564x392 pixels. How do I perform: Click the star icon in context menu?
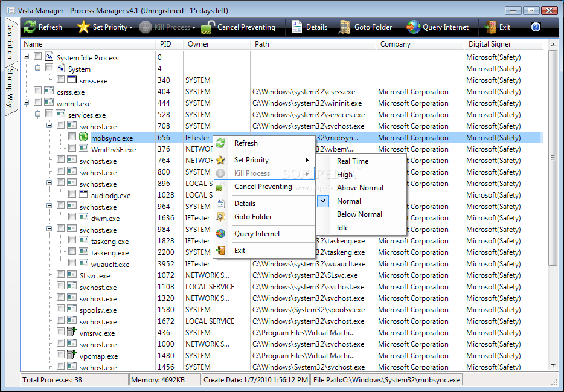tap(220, 159)
